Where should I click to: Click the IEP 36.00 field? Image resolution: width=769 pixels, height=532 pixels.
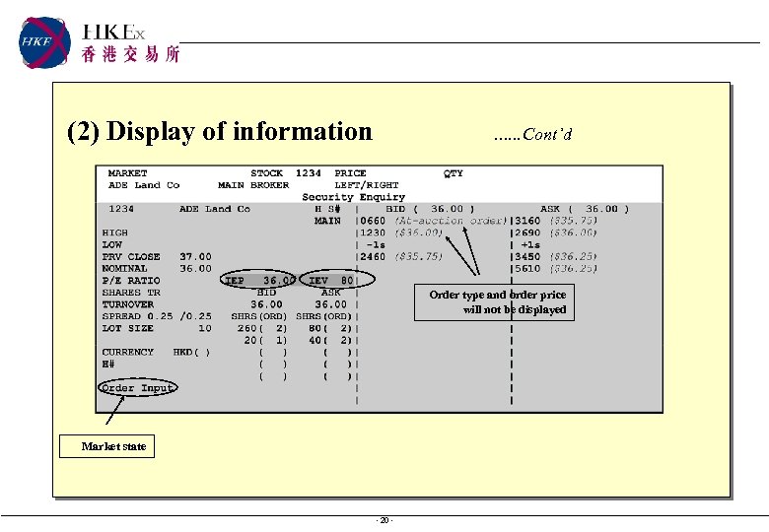pos(259,280)
